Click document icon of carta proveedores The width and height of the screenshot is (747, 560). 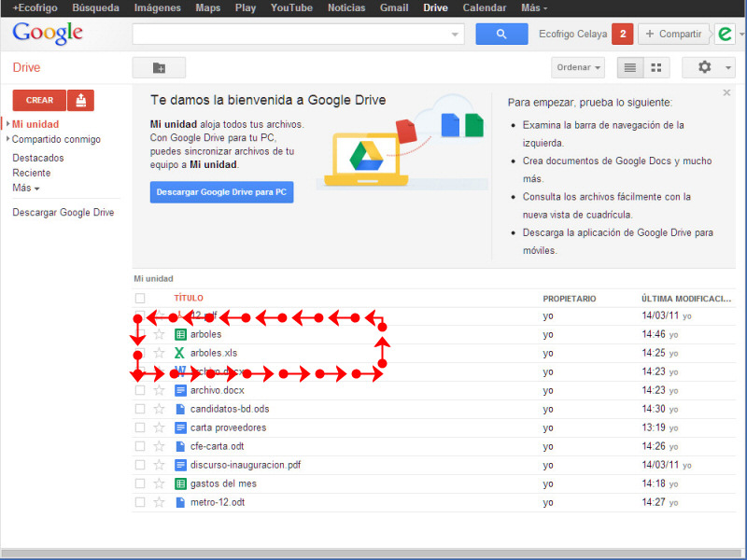pyautogui.click(x=180, y=427)
